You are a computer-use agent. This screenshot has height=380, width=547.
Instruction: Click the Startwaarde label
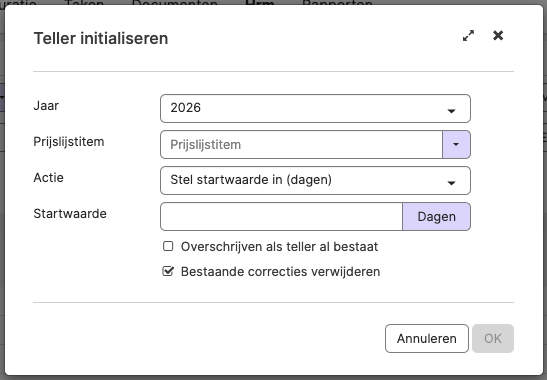click(70, 213)
